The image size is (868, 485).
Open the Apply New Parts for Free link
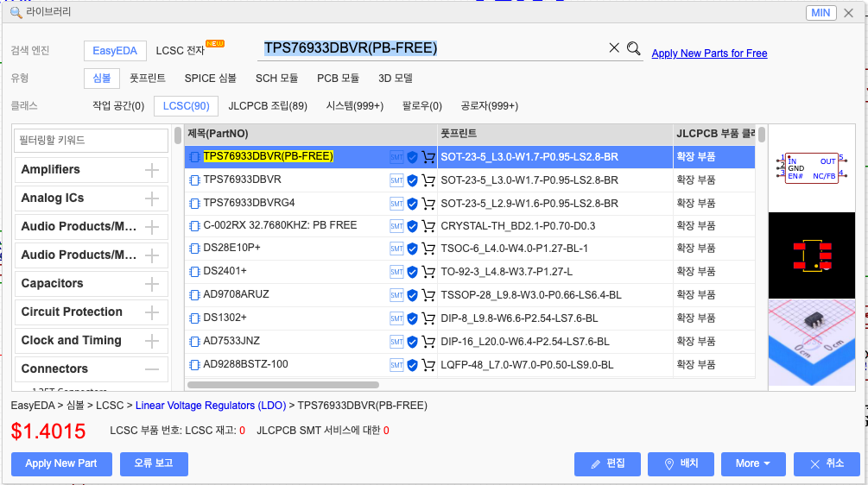coord(709,54)
